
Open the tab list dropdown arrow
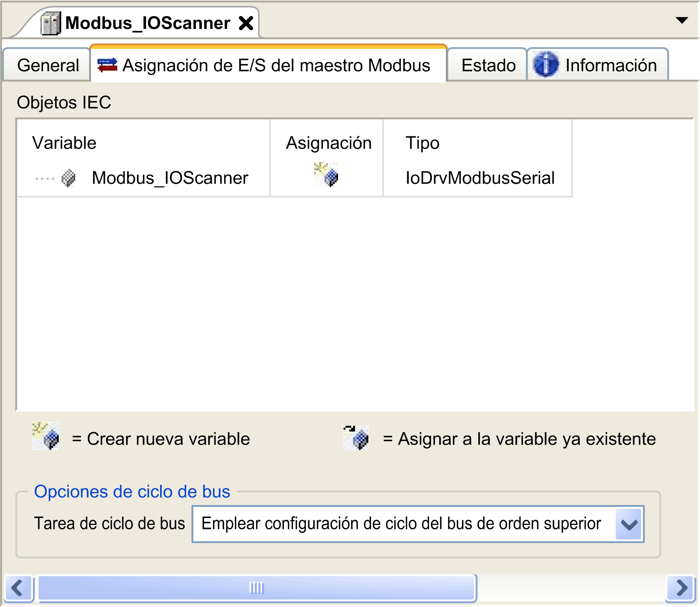pyautogui.click(x=681, y=21)
